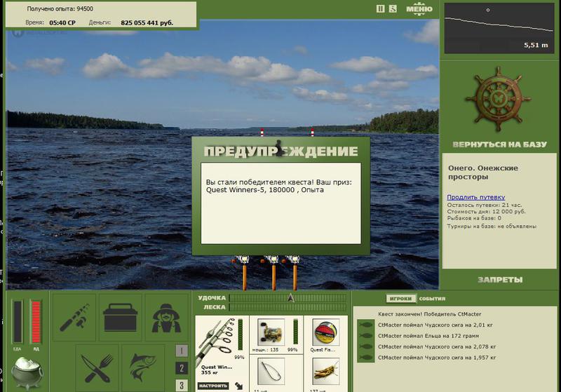Click the quest prize message text
The image size is (561, 392).
coord(278,186)
